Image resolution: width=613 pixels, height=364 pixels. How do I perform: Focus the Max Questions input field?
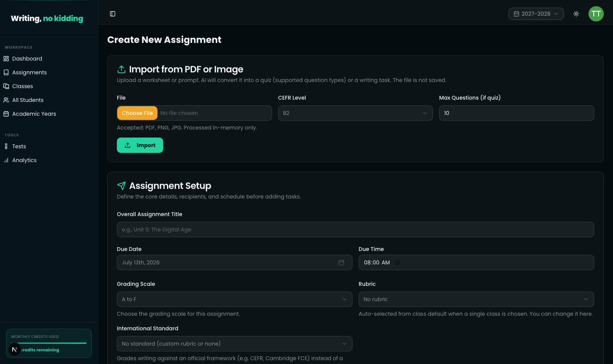point(516,113)
